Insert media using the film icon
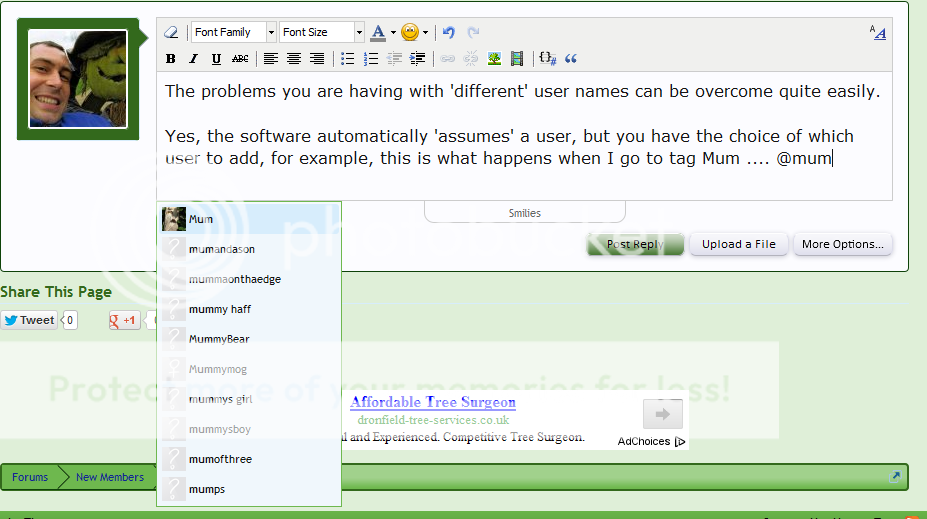Image resolution: width=927 pixels, height=519 pixels. pyautogui.click(x=517, y=59)
